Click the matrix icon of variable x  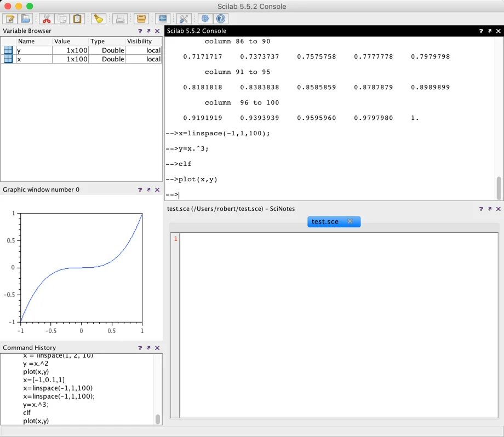[x=8, y=59]
